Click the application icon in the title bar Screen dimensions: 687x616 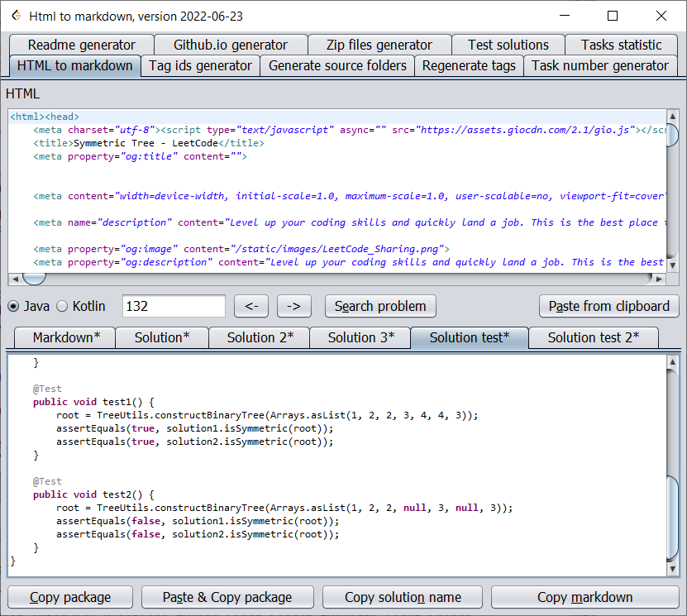click(x=17, y=16)
